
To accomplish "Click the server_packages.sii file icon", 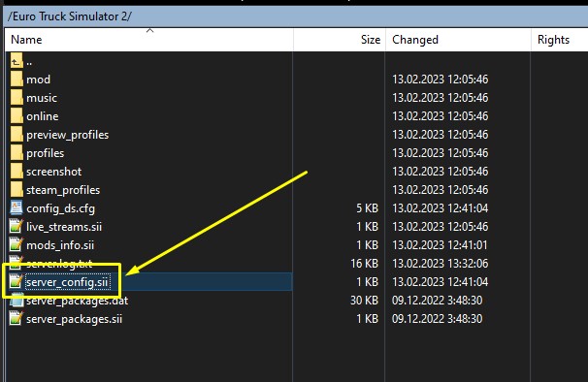I will pos(16,319).
